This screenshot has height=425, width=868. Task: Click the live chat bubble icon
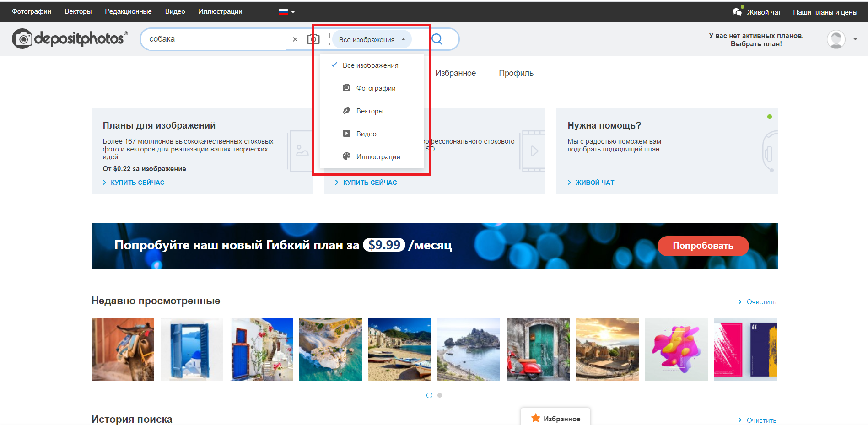point(738,11)
